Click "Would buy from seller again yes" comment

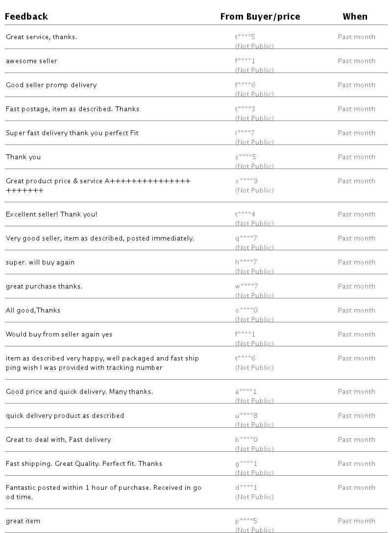pos(59,334)
